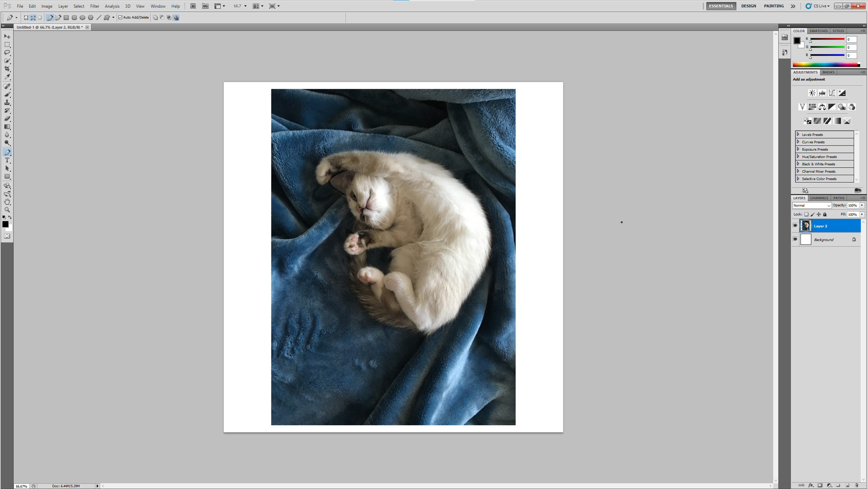Viewport: 868px width, 489px height.
Task: Click the Painting workspace button
Action: (x=773, y=6)
